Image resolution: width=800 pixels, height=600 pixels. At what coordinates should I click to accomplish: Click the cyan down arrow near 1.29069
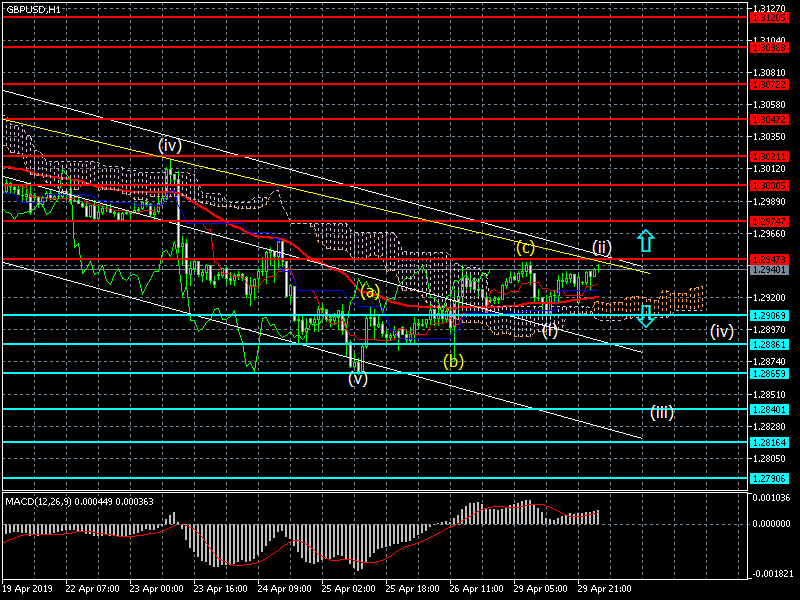coord(646,316)
